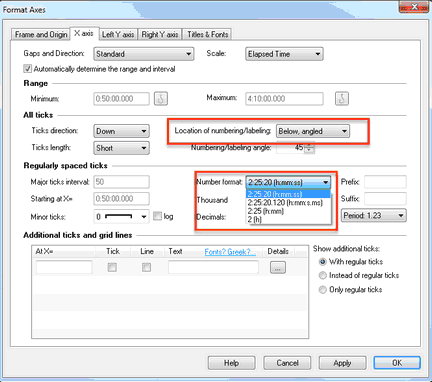Click the Major ticks interval field
The width and height of the screenshot is (432, 382).
click(121, 182)
